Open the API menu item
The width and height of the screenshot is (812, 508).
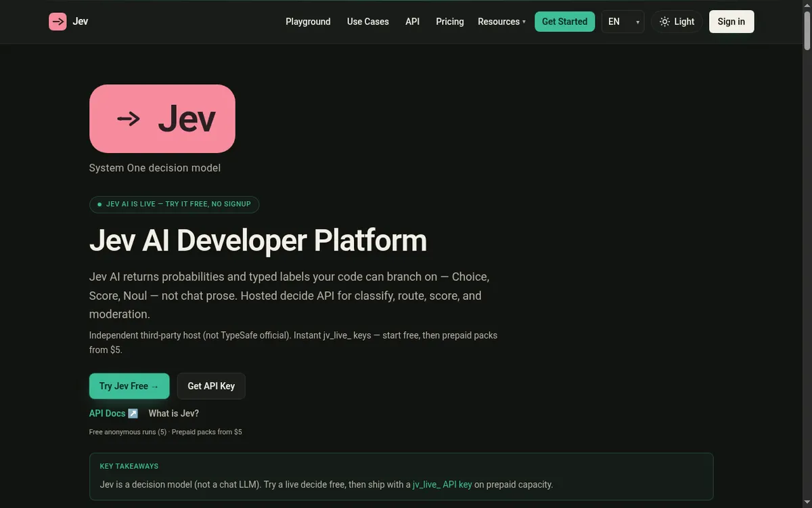click(413, 22)
